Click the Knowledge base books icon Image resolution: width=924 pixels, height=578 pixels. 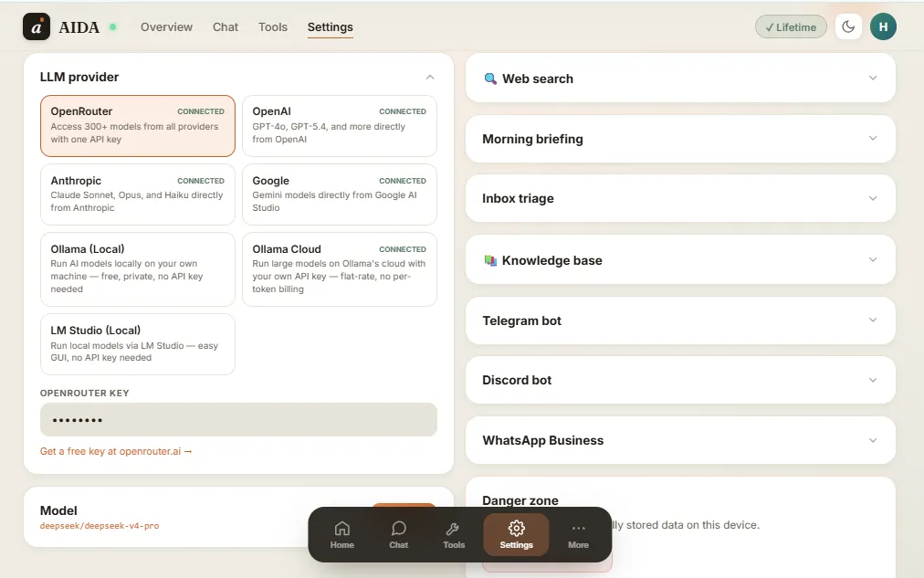[489, 260]
